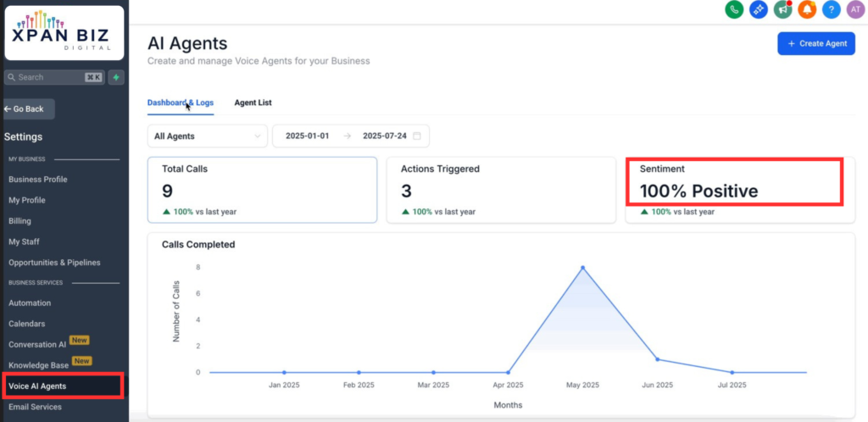Viewport: 868px width, 422px height.
Task: Open the AT user profile avatar
Action: 855,9
